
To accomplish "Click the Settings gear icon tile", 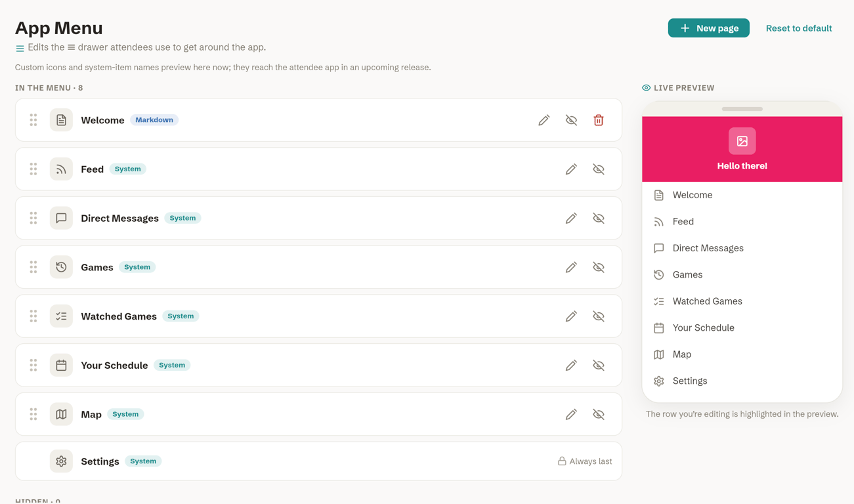I will pos(61,461).
